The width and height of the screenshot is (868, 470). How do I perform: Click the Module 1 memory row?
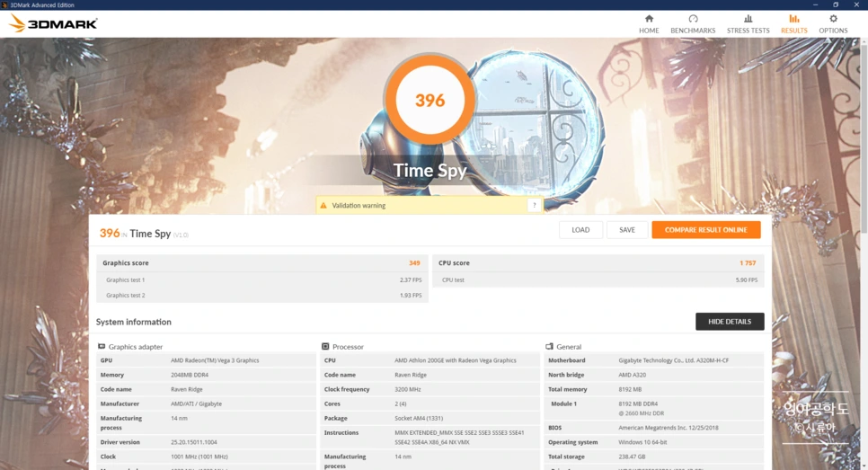pos(654,409)
